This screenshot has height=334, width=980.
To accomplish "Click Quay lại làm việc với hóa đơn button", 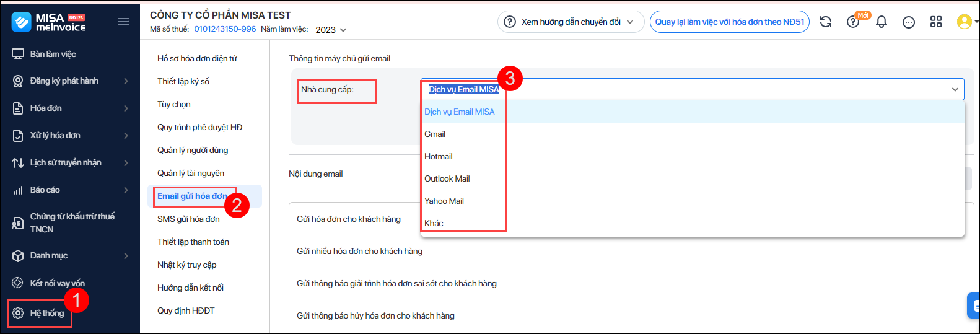I will pos(729,22).
